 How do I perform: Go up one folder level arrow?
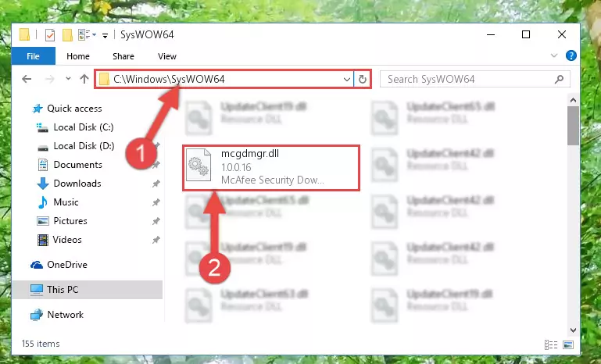point(84,79)
